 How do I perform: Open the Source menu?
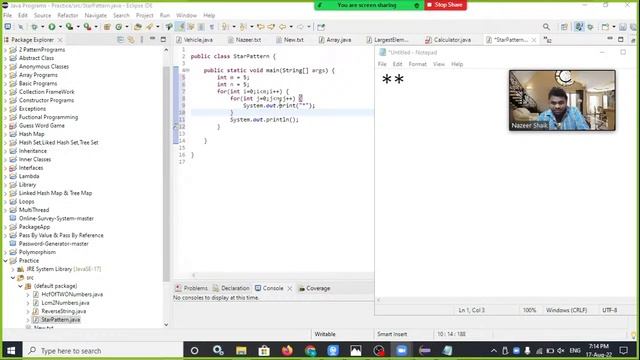[x=42, y=15]
